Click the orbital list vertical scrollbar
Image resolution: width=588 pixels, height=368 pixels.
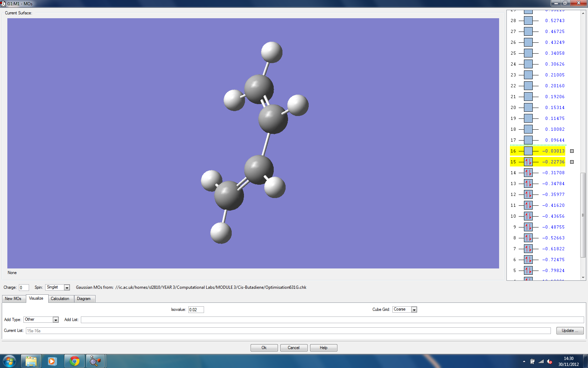(x=583, y=214)
